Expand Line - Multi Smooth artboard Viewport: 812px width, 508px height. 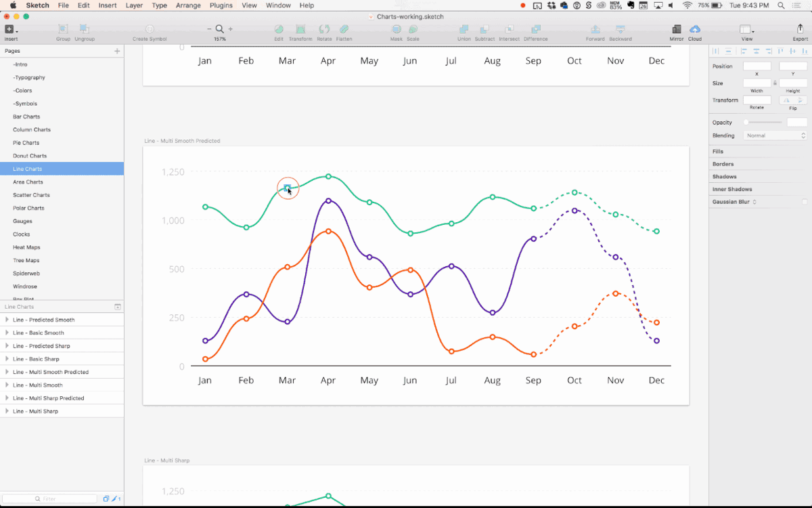7,385
